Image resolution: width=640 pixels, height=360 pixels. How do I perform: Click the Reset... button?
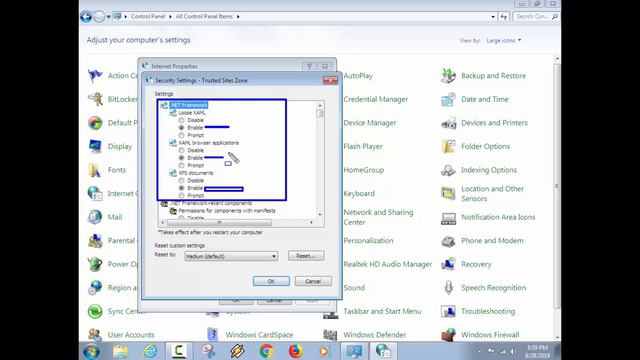point(306,256)
